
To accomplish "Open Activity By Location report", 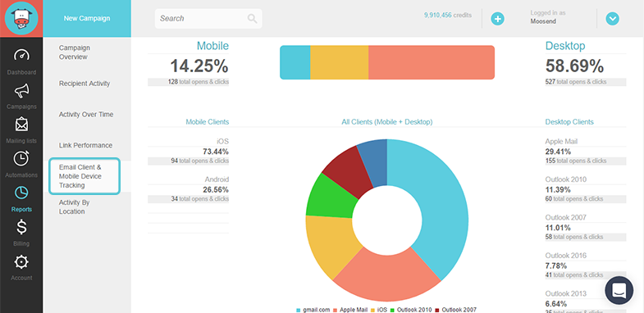I will (x=75, y=207).
